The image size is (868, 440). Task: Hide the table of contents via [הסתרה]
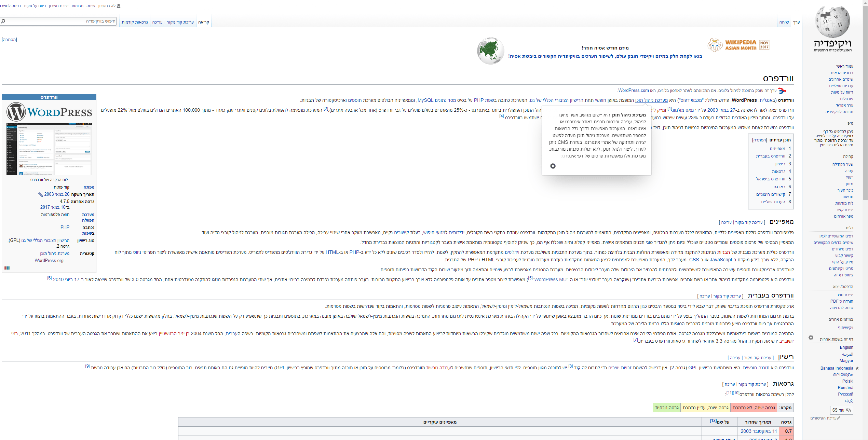(x=759, y=140)
